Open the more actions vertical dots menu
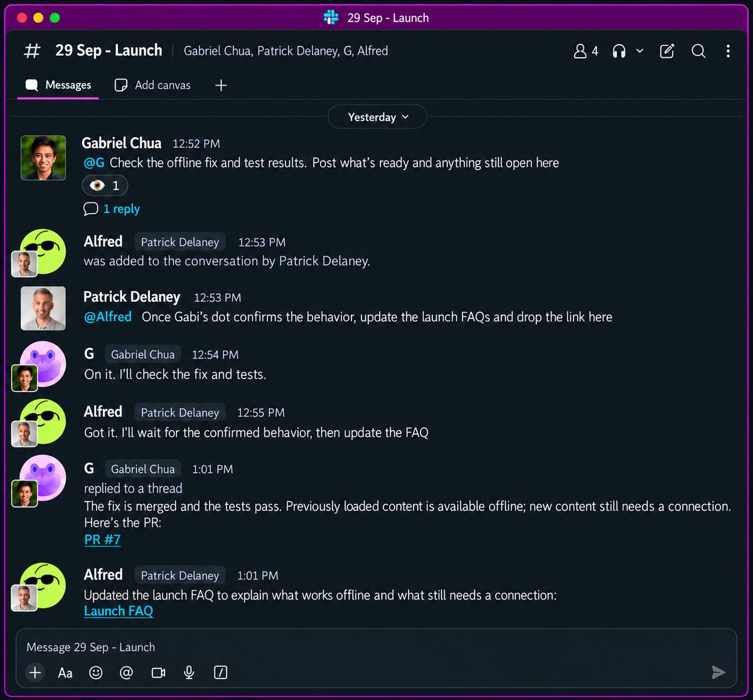The image size is (753, 700). pos(728,51)
